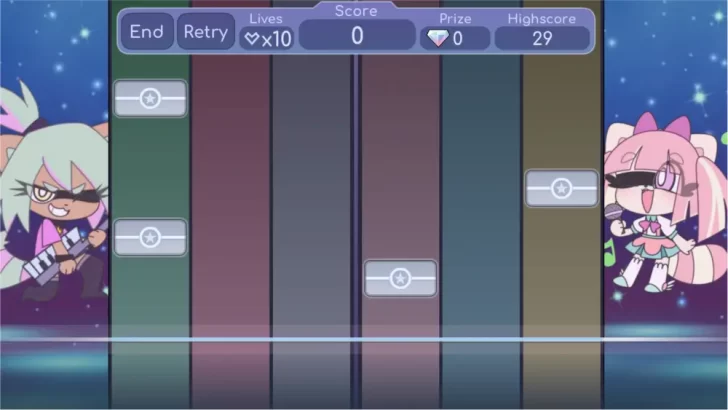Tap the gray third lane
Image resolution: width=728 pixels, height=410 pixels.
point(311,200)
